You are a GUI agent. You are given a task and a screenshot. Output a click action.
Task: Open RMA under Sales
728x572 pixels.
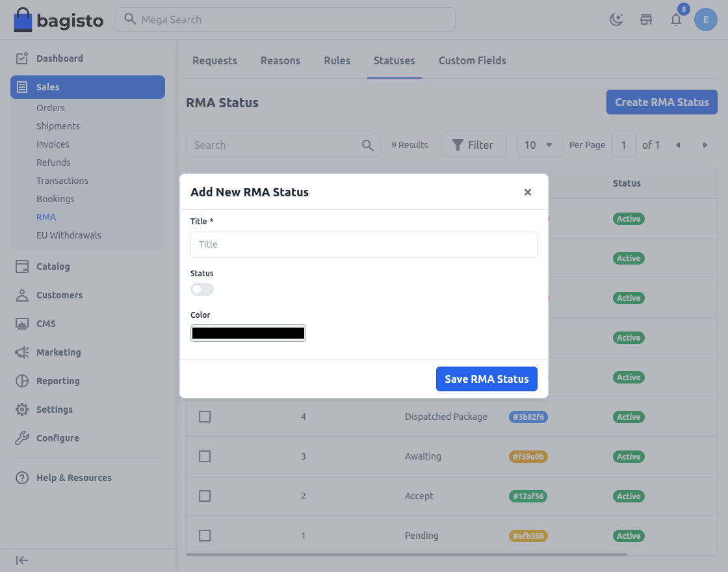pos(46,217)
